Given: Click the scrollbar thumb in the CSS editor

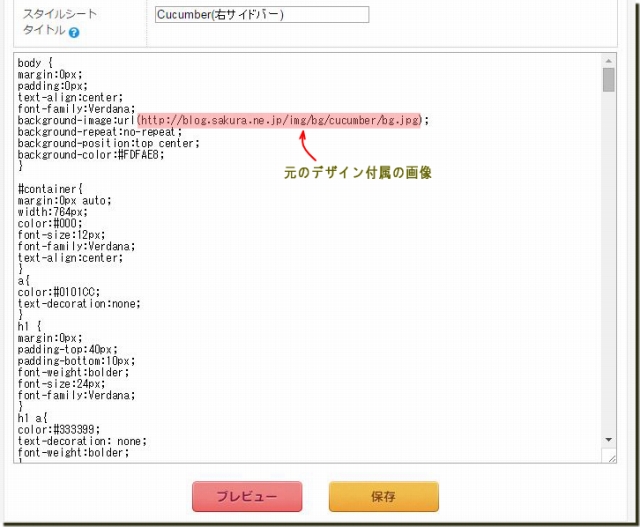Looking at the screenshot, I should point(609,80).
